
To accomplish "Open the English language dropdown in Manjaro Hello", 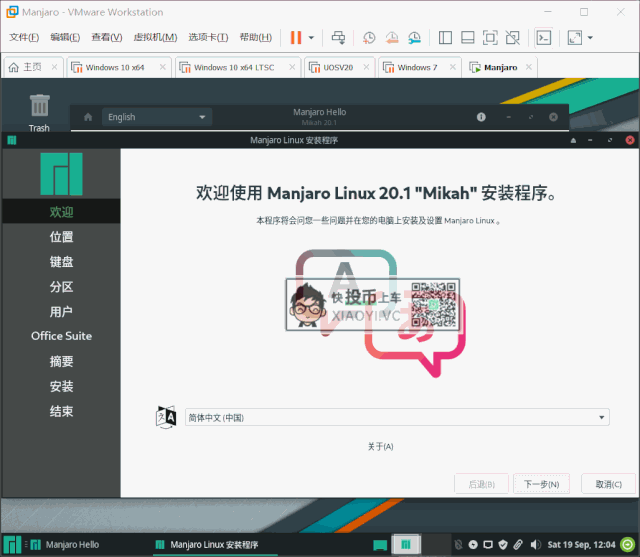I will [158, 117].
